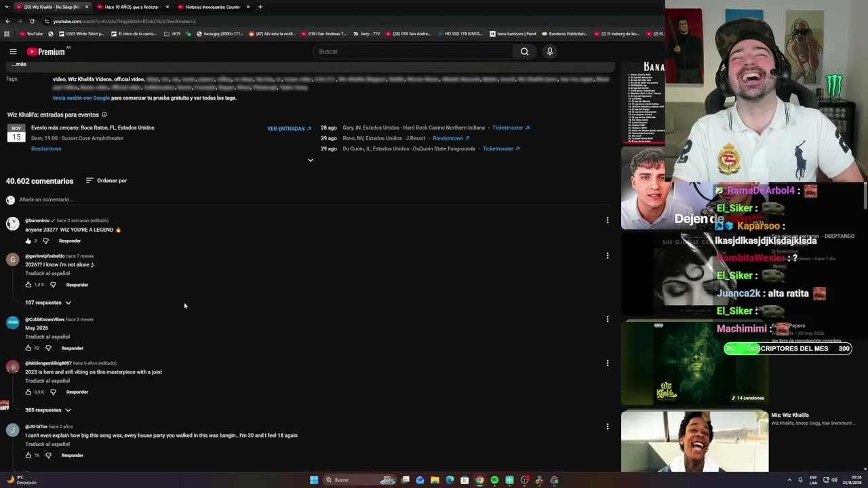Dislike the 'every house party' comment
The image size is (868, 488).
click(48, 455)
